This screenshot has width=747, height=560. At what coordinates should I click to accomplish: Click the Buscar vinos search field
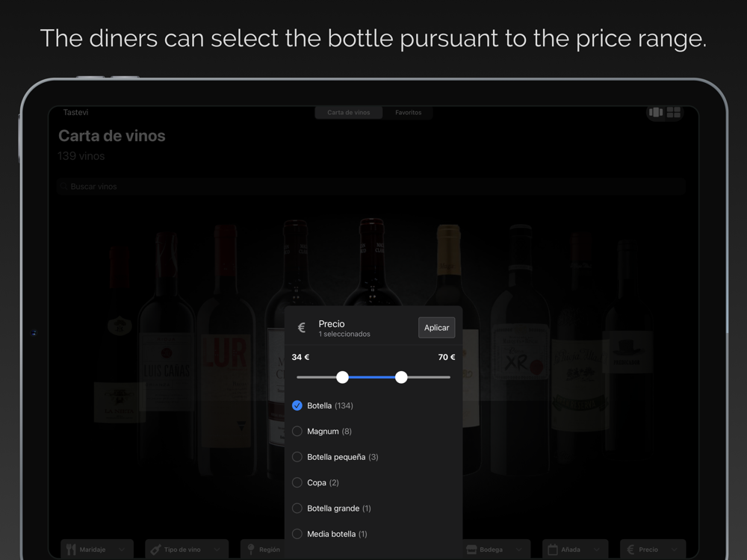pyautogui.click(x=371, y=186)
